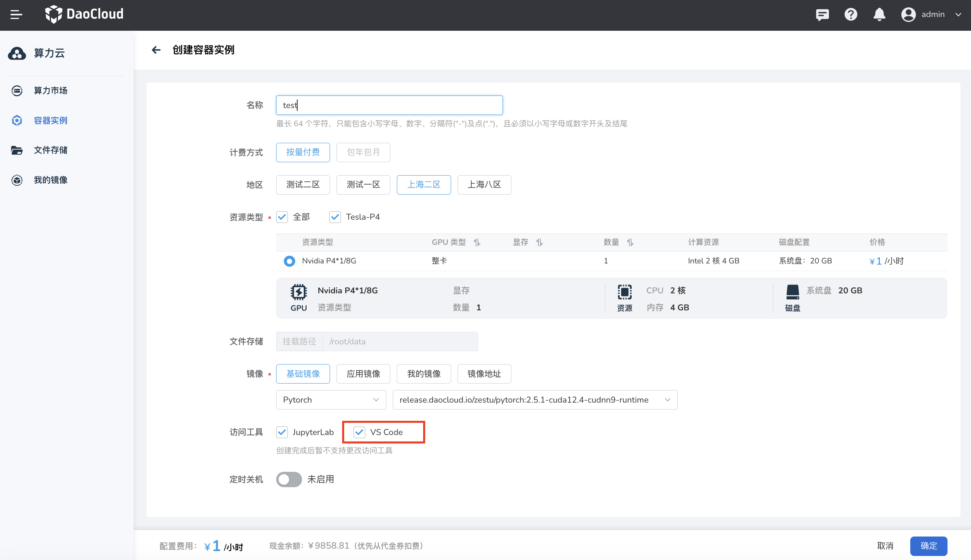Click the help question mark icon
This screenshot has height=560, width=971.
pos(851,15)
